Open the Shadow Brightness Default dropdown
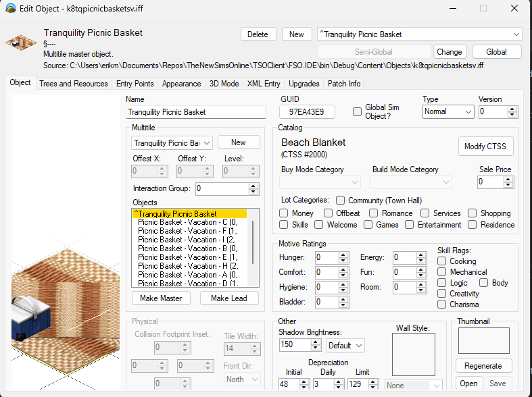Image resolution: width=532 pixels, height=397 pixels. pos(345,346)
